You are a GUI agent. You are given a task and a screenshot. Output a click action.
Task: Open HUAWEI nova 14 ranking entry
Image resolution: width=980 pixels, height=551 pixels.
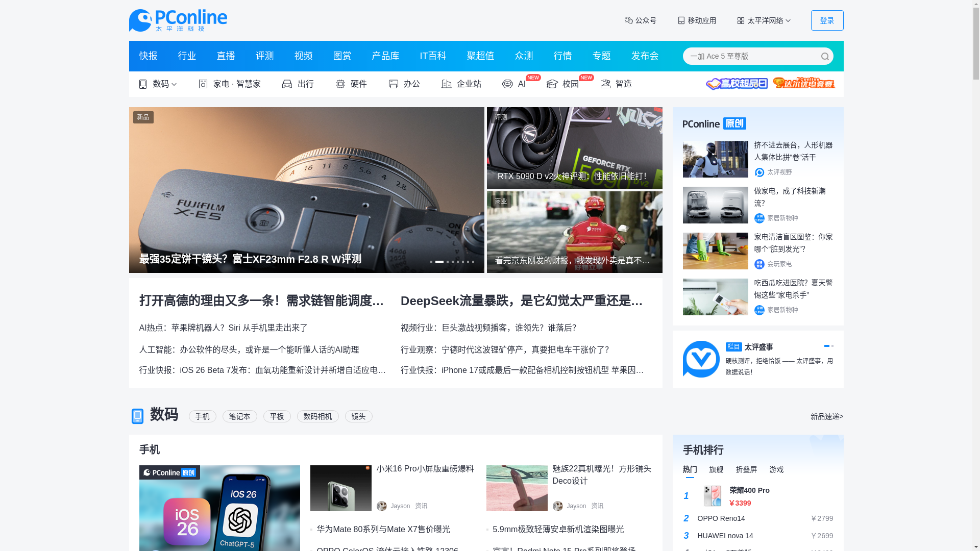pos(758,536)
